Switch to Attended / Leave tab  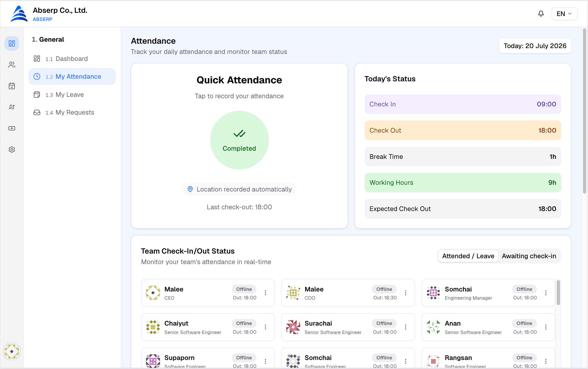(468, 256)
